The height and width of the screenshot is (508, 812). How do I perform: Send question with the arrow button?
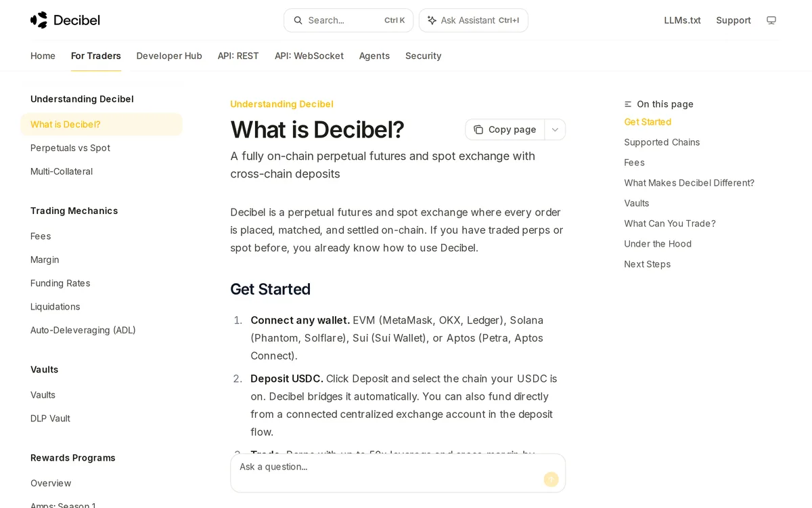pyautogui.click(x=551, y=480)
